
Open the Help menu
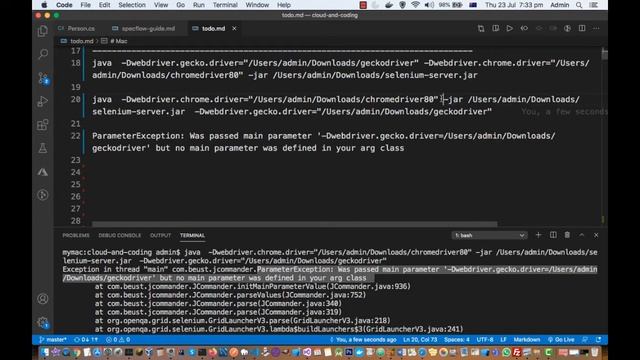coord(284,5)
